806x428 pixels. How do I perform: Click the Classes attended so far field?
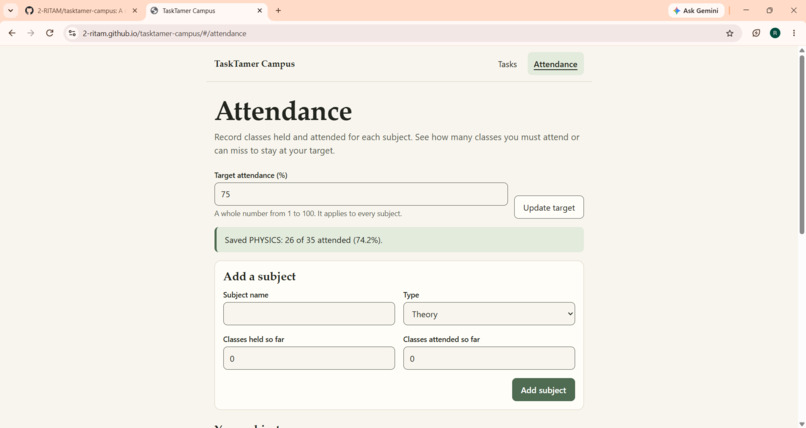coord(489,358)
